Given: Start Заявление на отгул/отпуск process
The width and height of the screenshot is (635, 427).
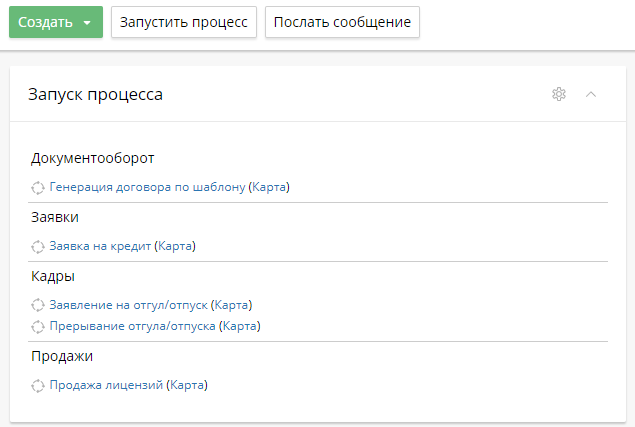Looking at the screenshot, I should (128, 305).
